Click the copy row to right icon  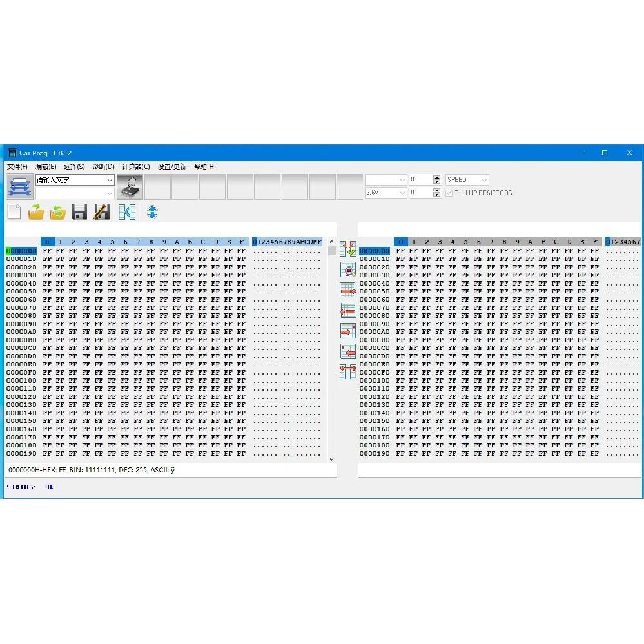348,290
